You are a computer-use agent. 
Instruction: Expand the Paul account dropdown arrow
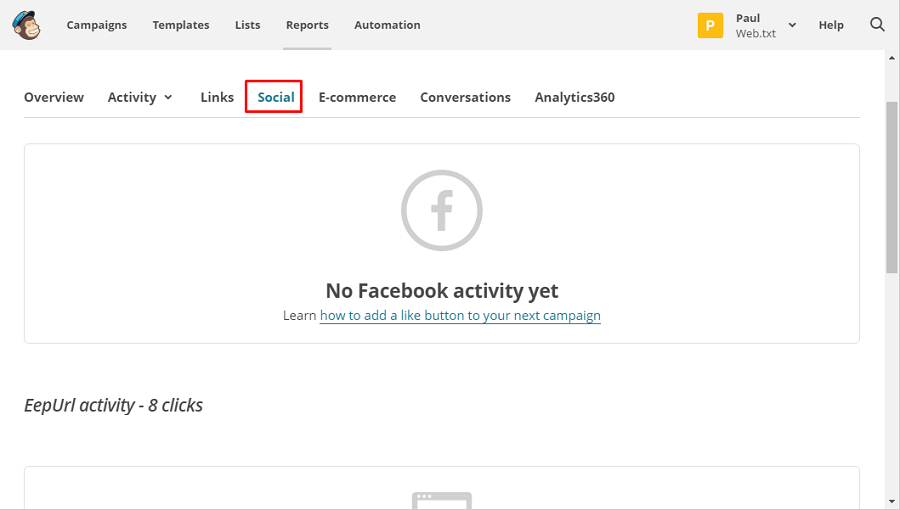[792, 25]
